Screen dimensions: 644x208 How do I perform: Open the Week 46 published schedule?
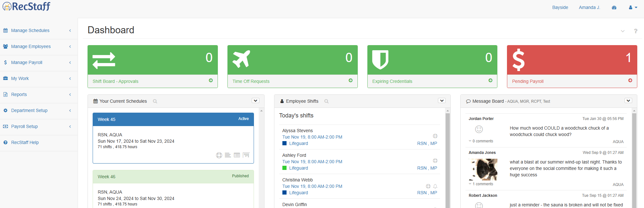pyautogui.click(x=173, y=177)
